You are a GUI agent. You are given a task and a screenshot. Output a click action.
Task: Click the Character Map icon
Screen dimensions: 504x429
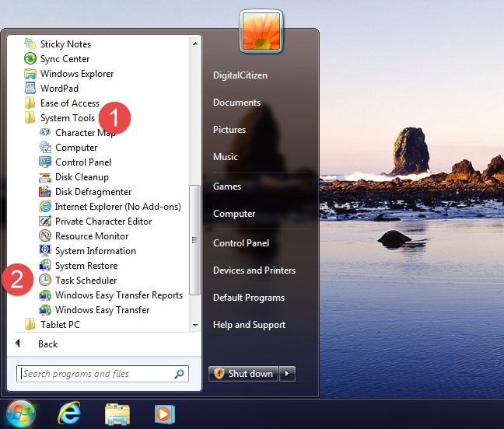tap(45, 132)
